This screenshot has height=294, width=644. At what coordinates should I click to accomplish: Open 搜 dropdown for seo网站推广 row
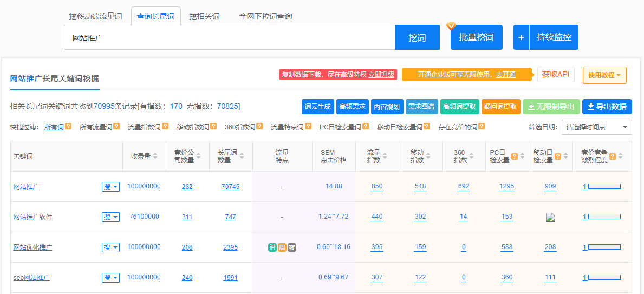point(111,278)
